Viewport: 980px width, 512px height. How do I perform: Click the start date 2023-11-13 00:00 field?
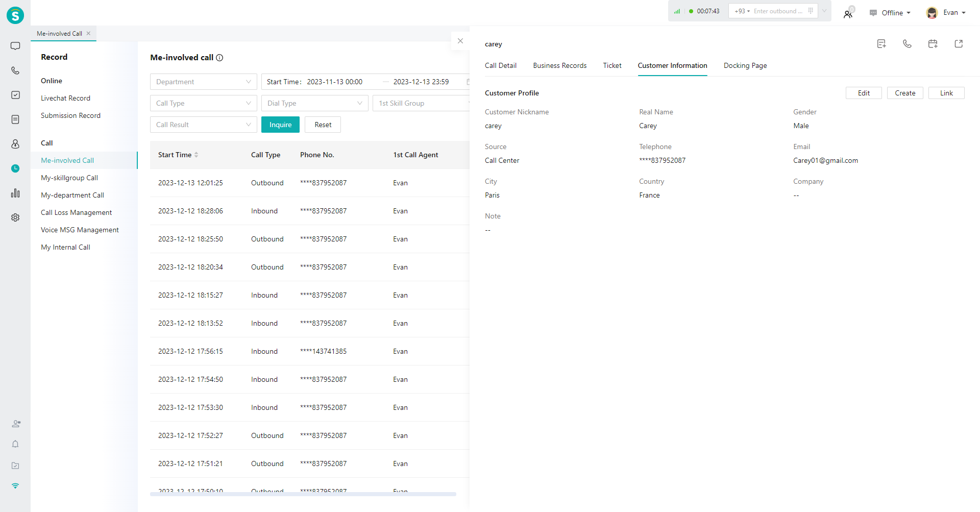click(x=334, y=82)
